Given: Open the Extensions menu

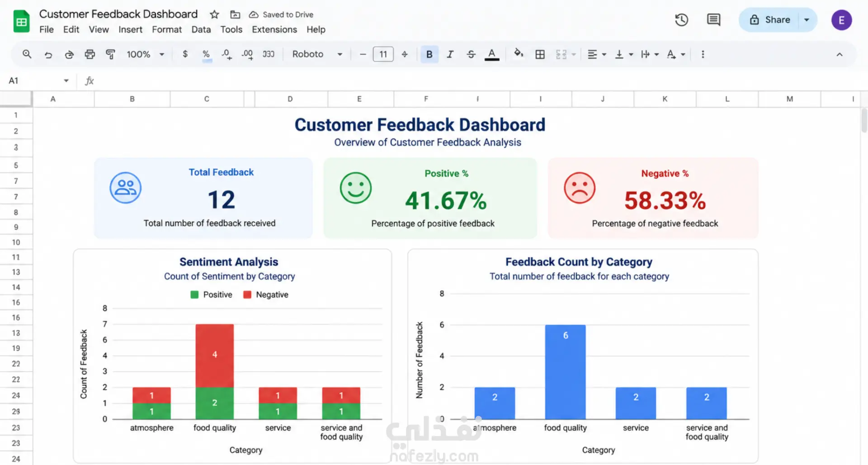Looking at the screenshot, I should (274, 29).
